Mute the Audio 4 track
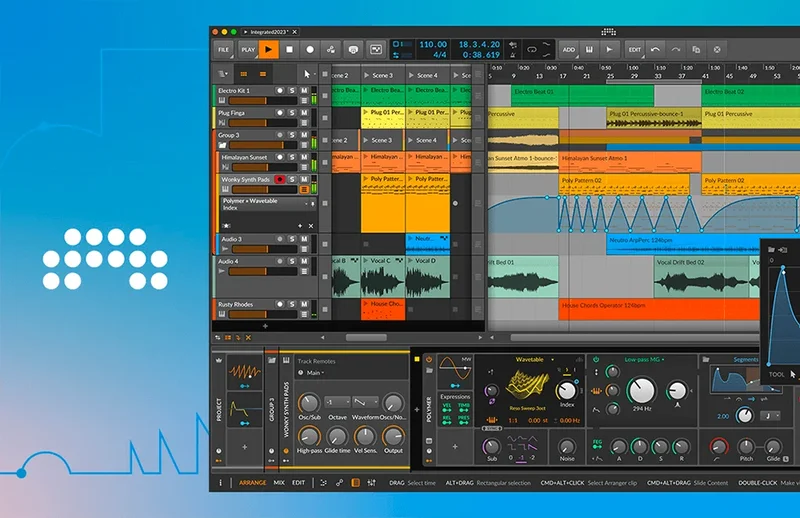Image resolution: width=800 pixels, height=518 pixels. pyautogui.click(x=304, y=261)
